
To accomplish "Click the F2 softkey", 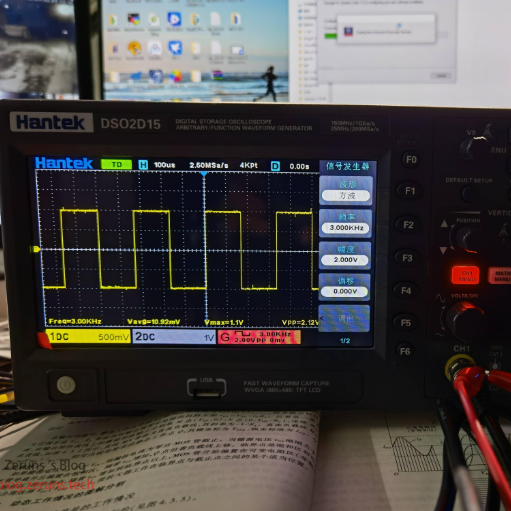I will (x=408, y=225).
